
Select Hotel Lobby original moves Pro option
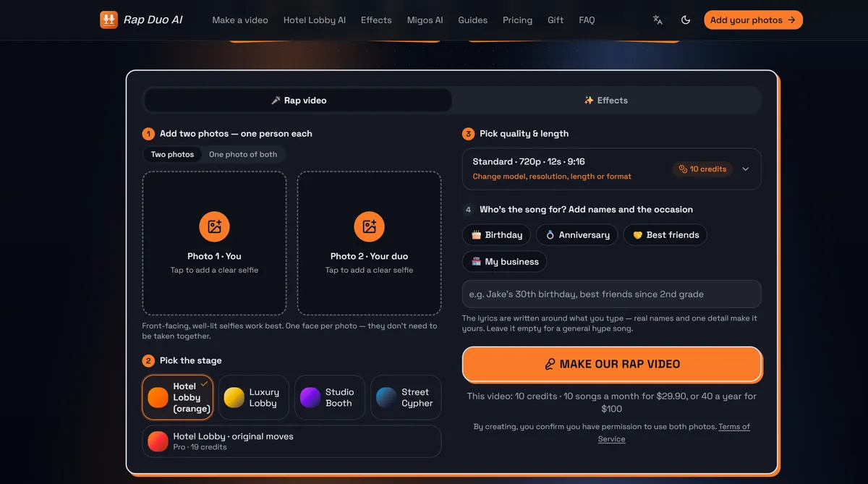pyautogui.click(x=292, y=441)
